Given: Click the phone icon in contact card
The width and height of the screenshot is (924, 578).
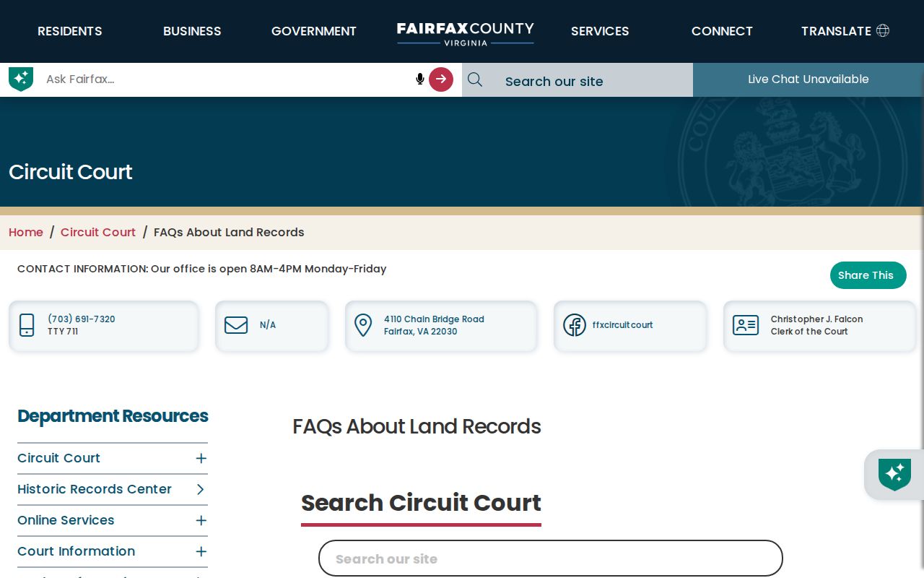Looking at the screenshot, I should (27, 325).
